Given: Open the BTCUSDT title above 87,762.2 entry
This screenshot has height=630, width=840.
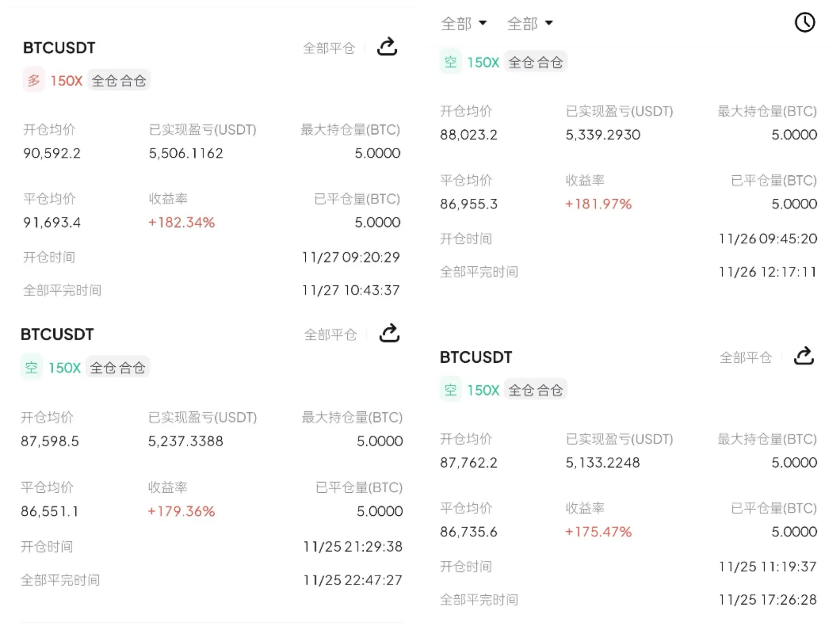Looking at the screenshot, I should tap(476, 357).
